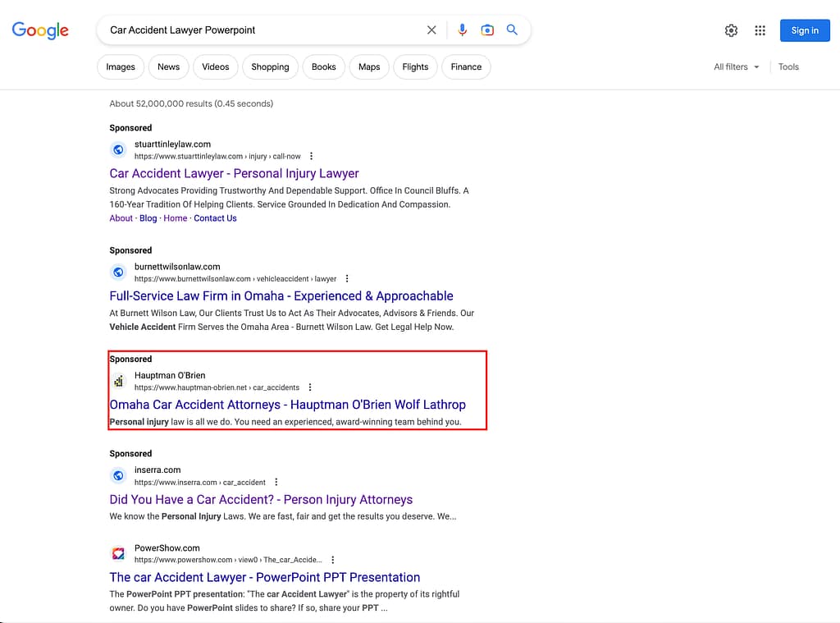840x623 pixels.
Task: Switch to the Shopping tab
Action: point(270,67)
